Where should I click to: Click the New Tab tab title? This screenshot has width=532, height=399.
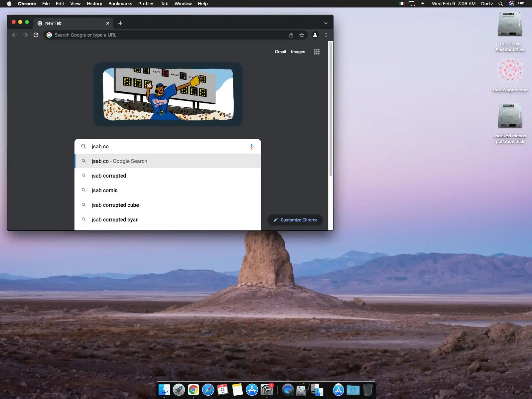[53, 23]
